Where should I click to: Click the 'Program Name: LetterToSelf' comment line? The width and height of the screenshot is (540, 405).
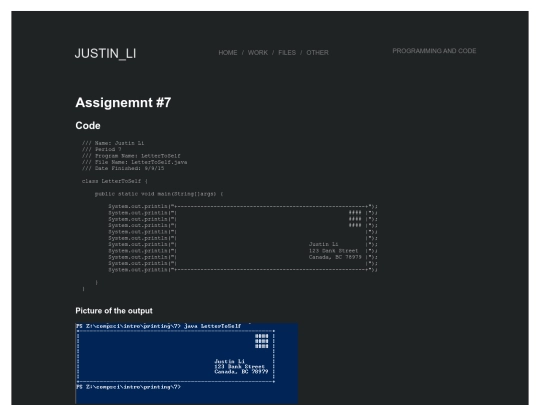click(x=131, y=156)
